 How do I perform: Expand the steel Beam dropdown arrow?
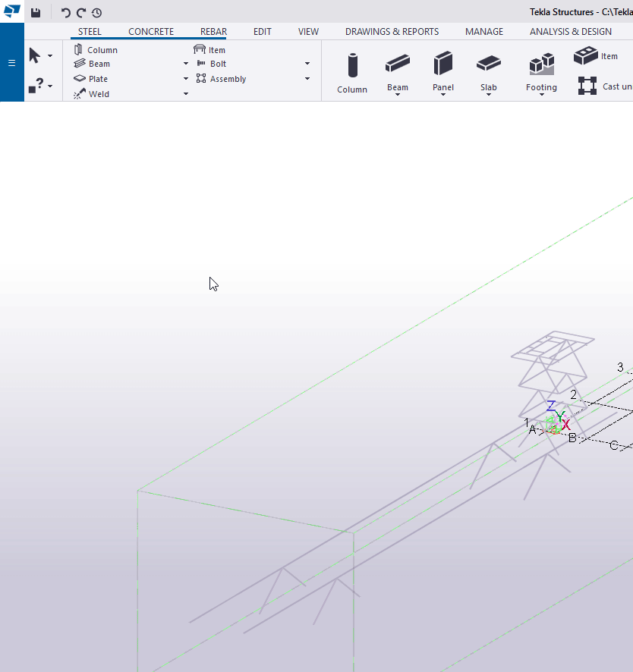point(186,64)
